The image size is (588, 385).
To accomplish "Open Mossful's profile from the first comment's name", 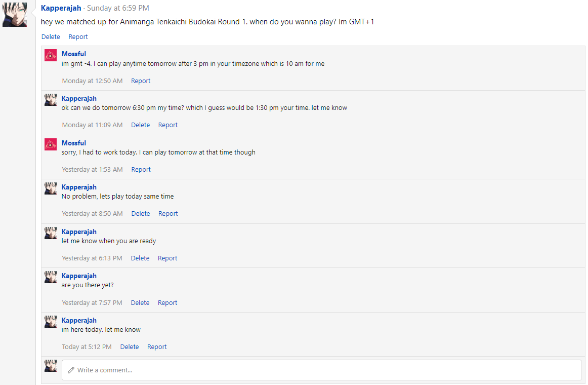I will pos(74,54).
